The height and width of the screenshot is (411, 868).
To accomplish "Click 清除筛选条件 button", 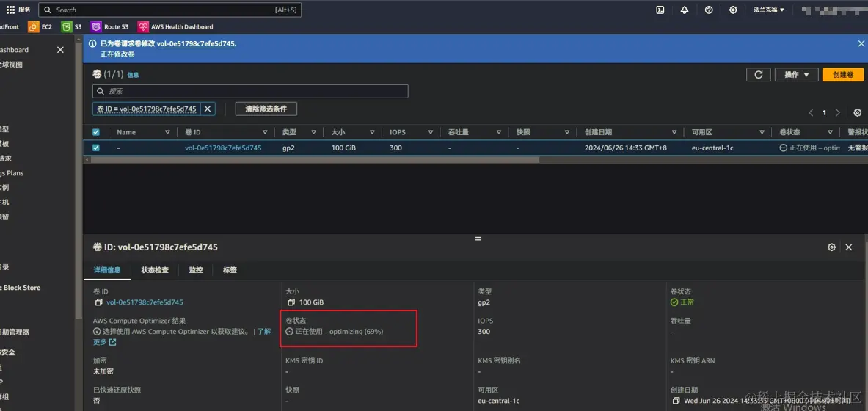I will pyautogui.click(x=266, y=109).
